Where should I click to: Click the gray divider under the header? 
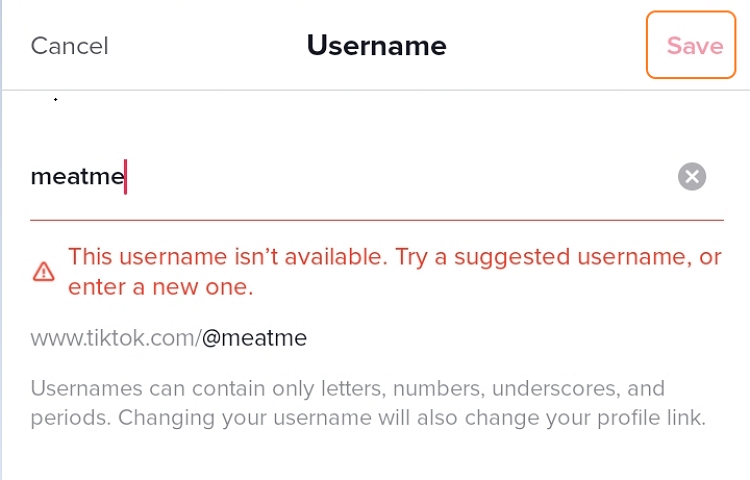[376, 89]
